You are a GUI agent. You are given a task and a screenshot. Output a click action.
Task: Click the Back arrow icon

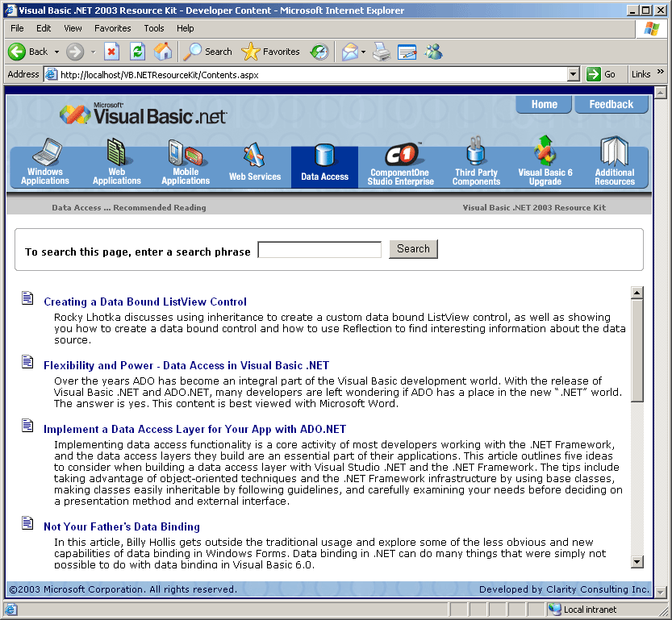coord(17,52)
